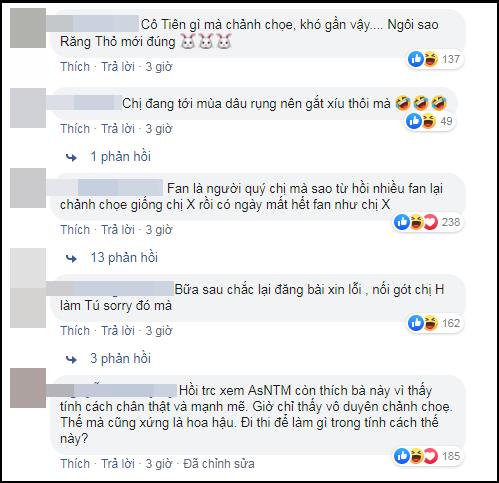499x483 pixels.
Task: Click the laughing reaction icon beside 185
Action: point(416,456)
